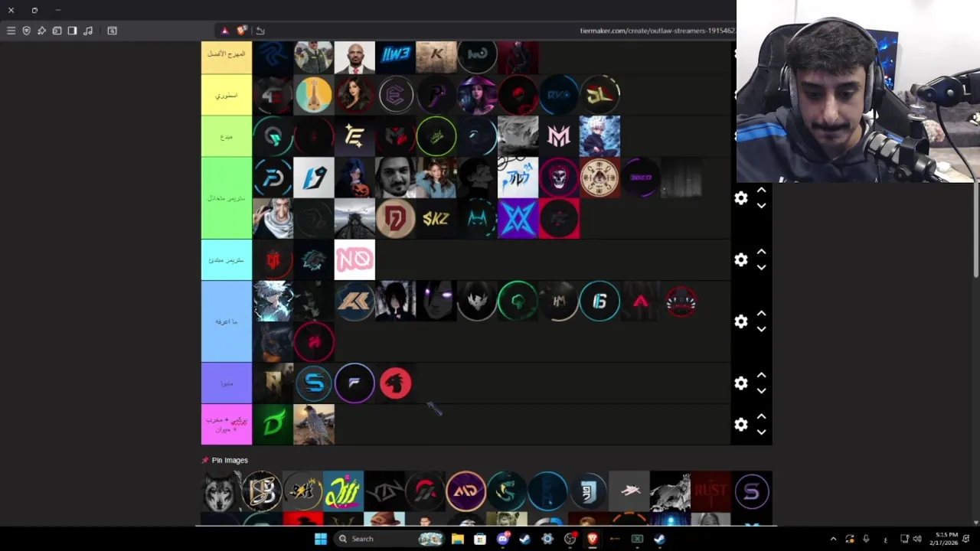Open the Windows Start menu

(x=320, y=539)
